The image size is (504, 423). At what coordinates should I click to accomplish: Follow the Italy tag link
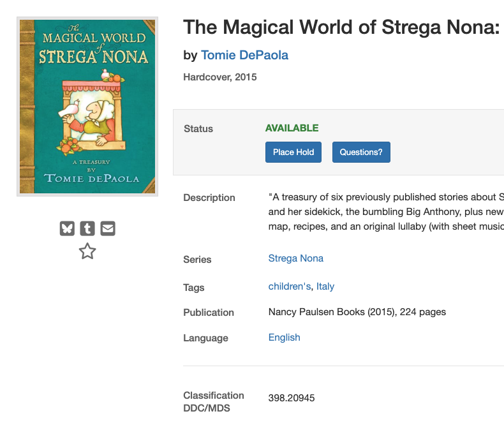[325, 286]
